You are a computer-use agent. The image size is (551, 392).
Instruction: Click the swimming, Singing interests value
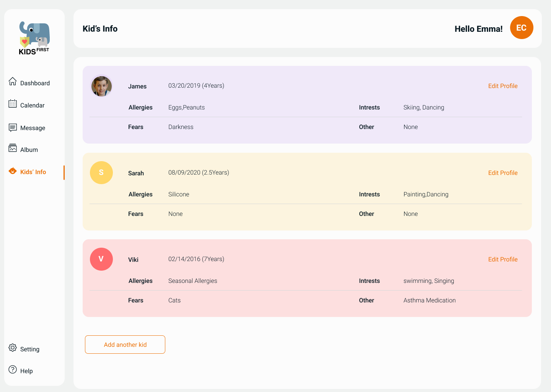429,281
